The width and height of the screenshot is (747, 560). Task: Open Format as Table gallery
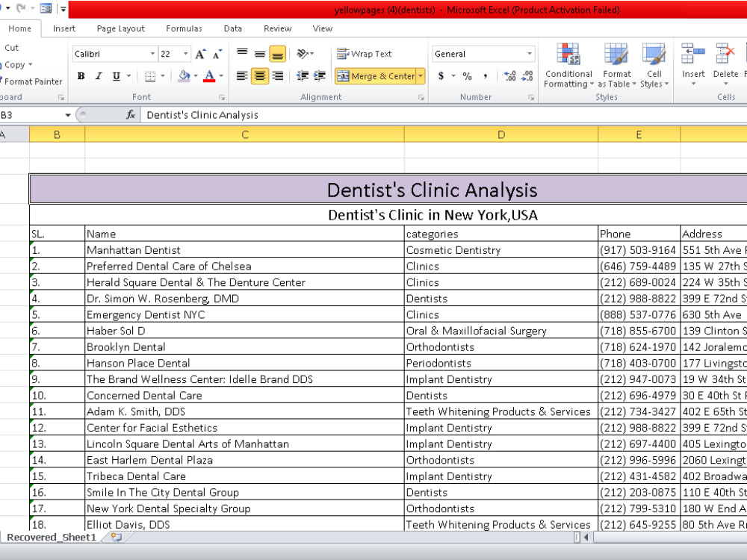pyautogui.click(x=616, y=66)
